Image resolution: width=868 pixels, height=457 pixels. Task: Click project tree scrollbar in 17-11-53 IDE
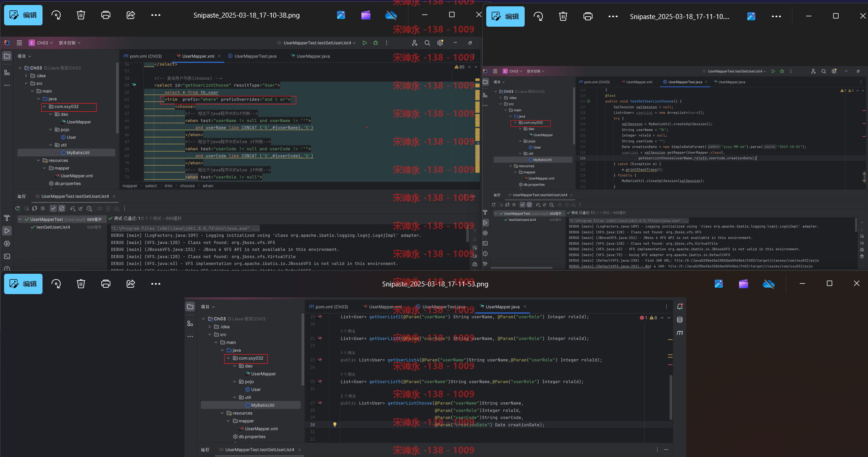[302, 350]
